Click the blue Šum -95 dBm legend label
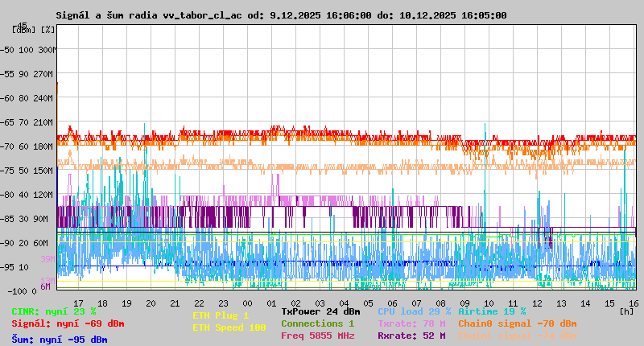644x346 pixels. (x=60, y=339)
